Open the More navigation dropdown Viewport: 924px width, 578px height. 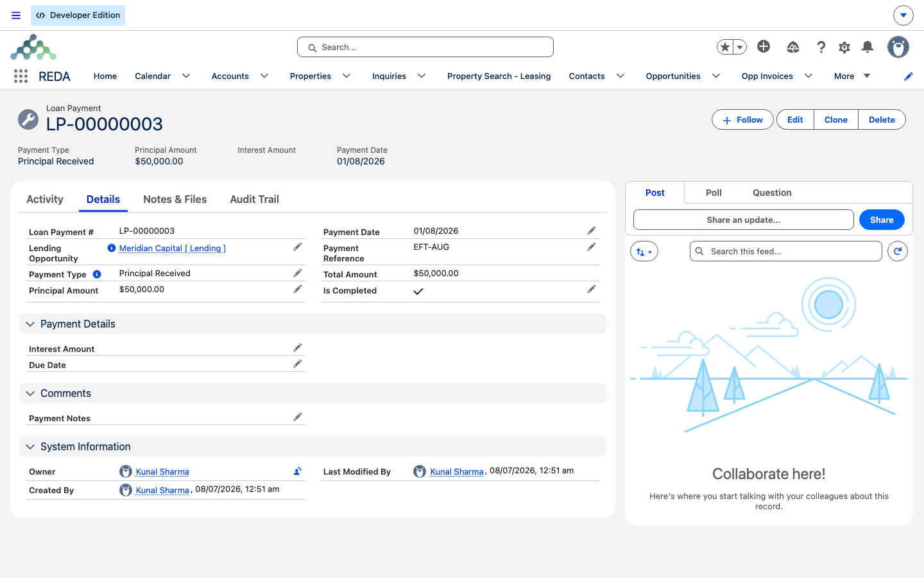click(852, 76)
